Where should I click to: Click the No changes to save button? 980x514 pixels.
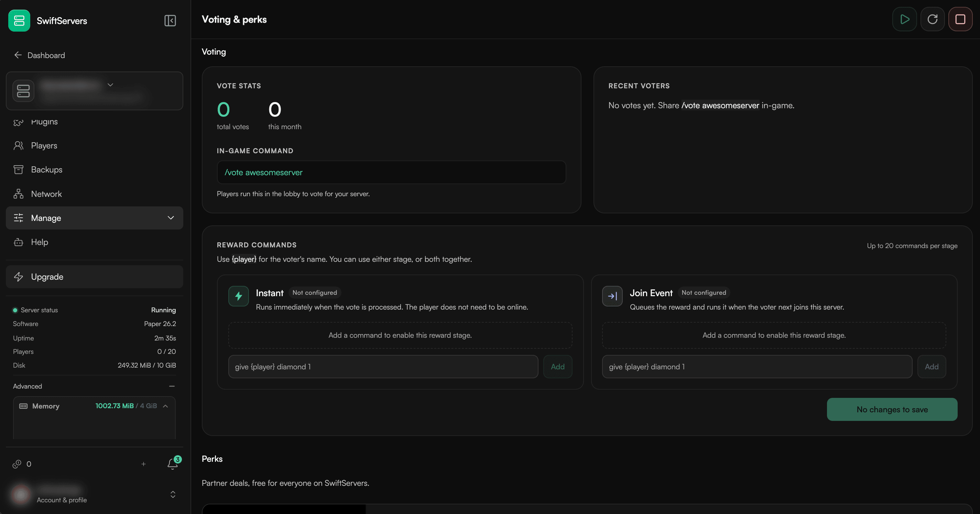point(892,410)
